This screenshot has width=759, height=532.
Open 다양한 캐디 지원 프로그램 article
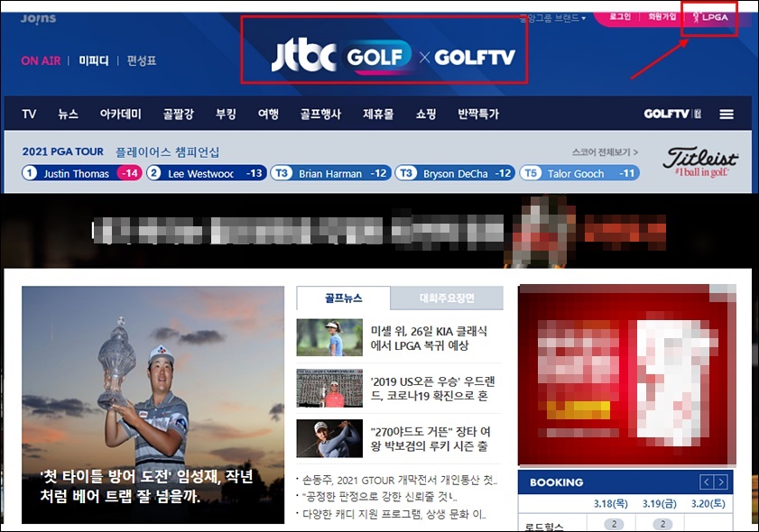pyautogui.click(x=394, y=514)
